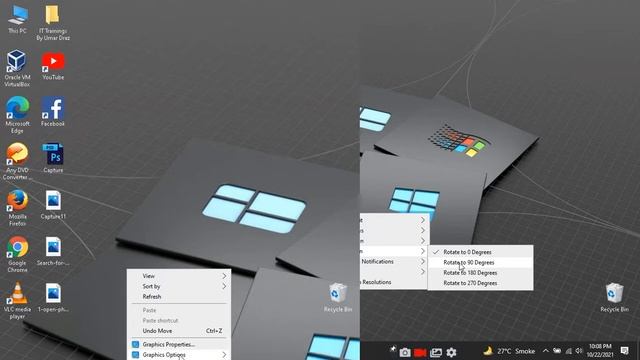Open the network icon in system tray
Screen dimensions: 640x360
pyautogui.click(x=569, y=351)
